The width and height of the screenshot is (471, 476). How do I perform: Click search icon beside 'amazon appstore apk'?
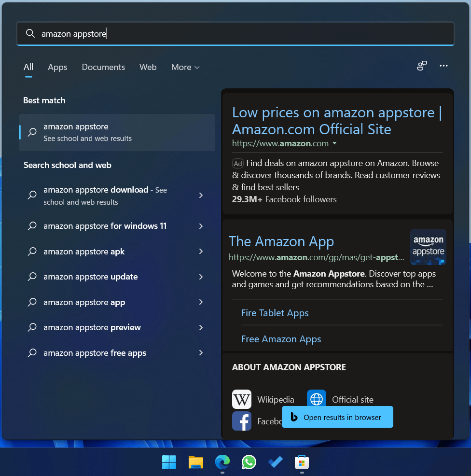32,252
